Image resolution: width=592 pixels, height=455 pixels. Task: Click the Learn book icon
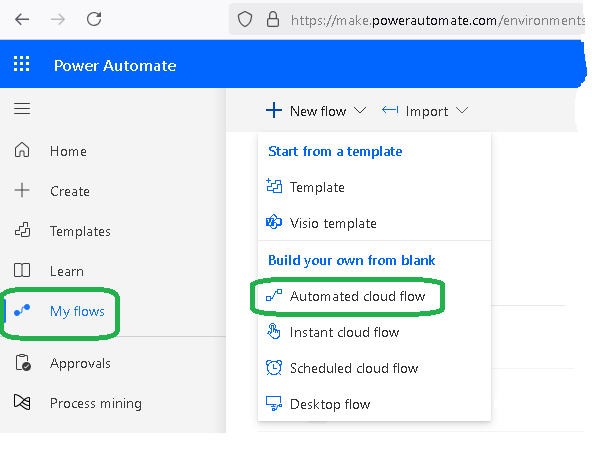(x=22, y=270)
